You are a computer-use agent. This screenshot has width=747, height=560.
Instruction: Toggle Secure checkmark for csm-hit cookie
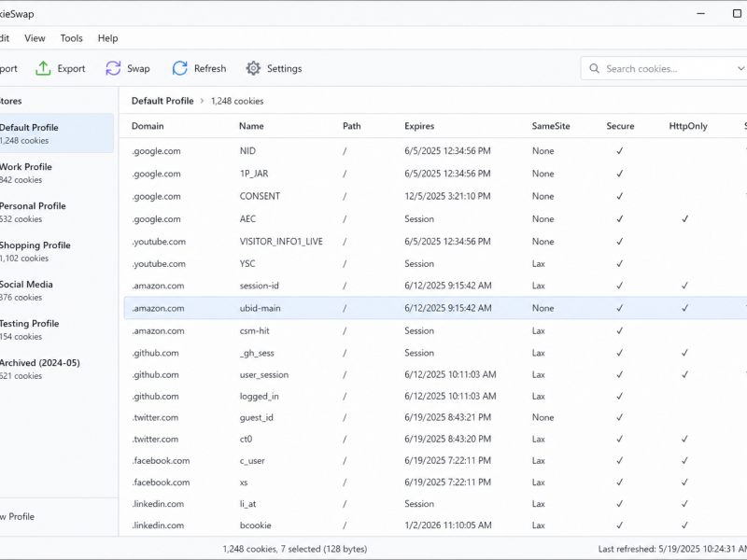(x=620, y=330)
